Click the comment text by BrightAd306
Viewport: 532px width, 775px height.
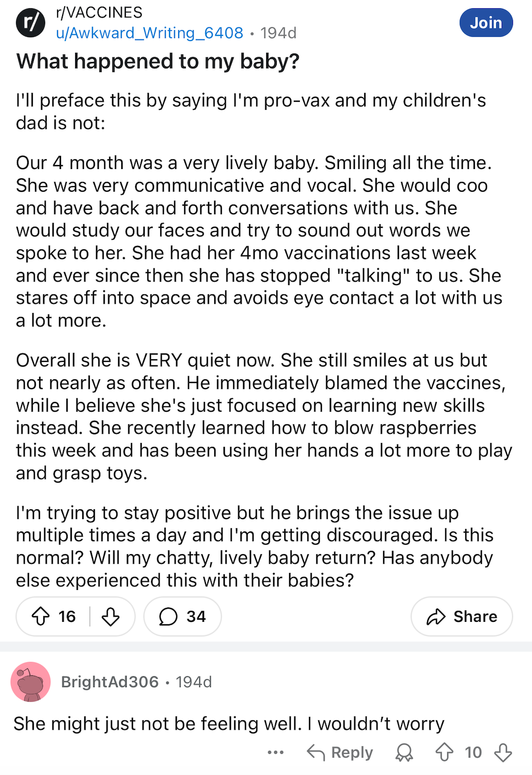229,724
